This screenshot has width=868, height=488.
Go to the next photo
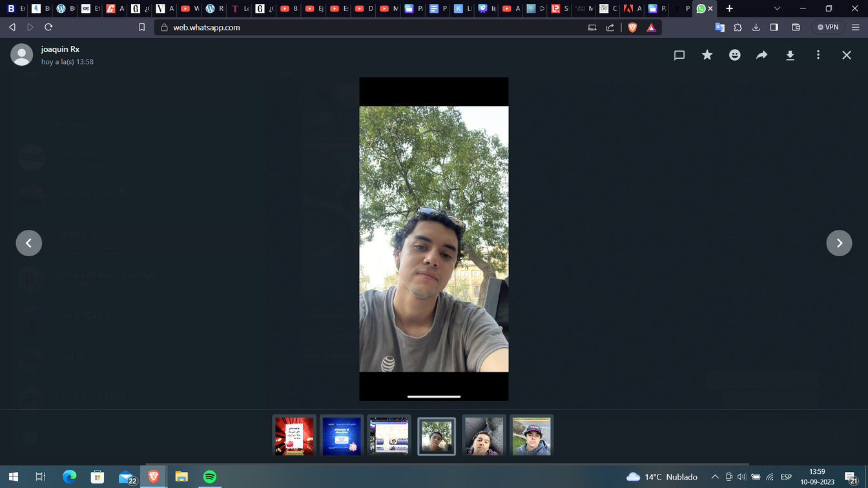tap(839, 243)
